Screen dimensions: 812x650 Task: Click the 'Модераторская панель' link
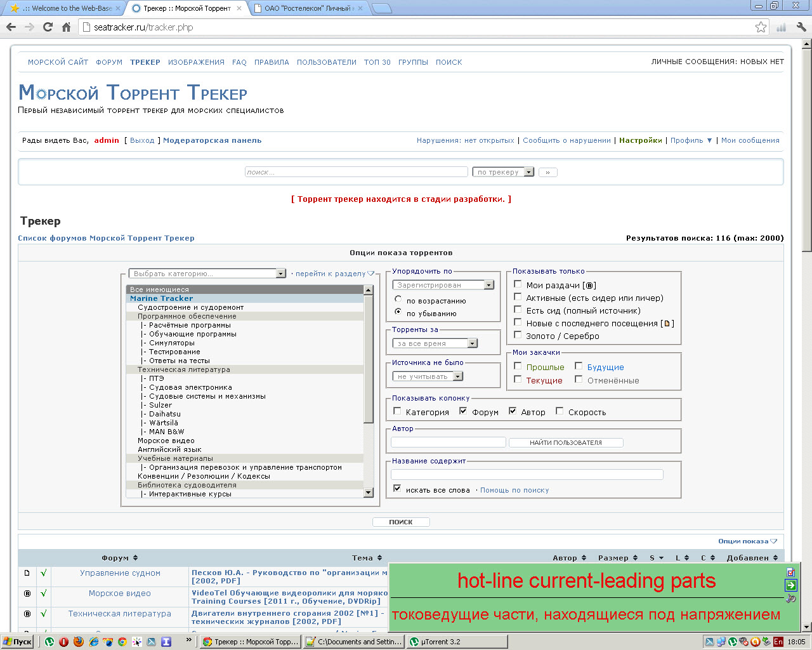tap(212, 140)
